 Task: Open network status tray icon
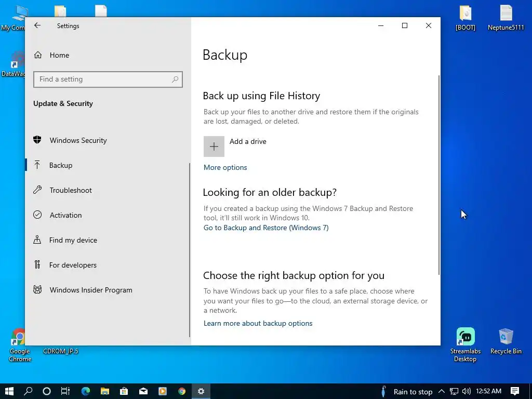[454, 392]
